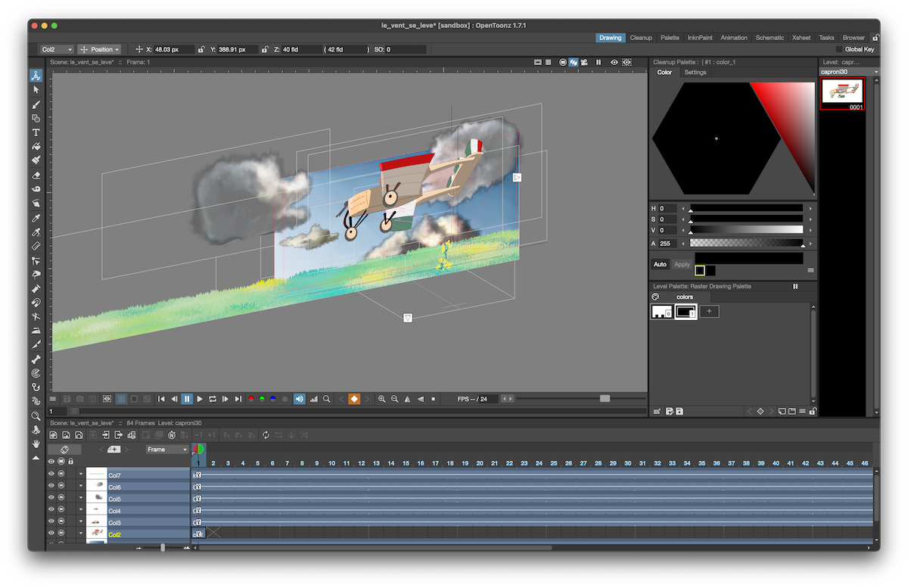Click the Pause button in playback bar
The height and width of the screenshot is (588, 908).
[x=187, y=399]
